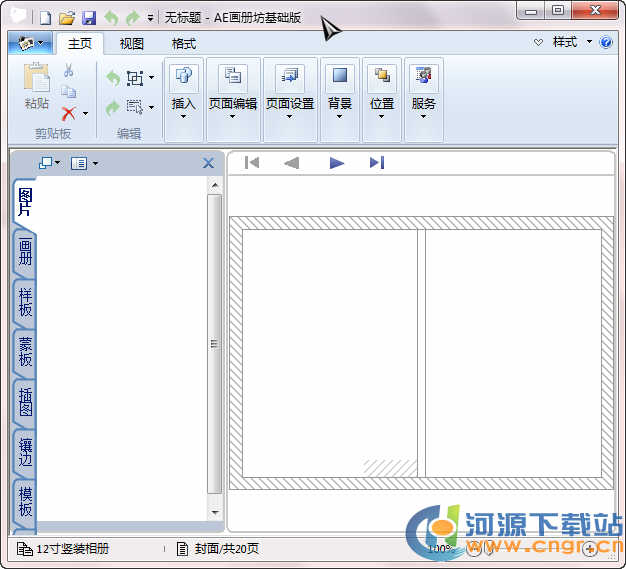Screen dimensions: 626x569
Task: Click the left panel scrollbar down arrow
Action: click(x=214, y=512)
